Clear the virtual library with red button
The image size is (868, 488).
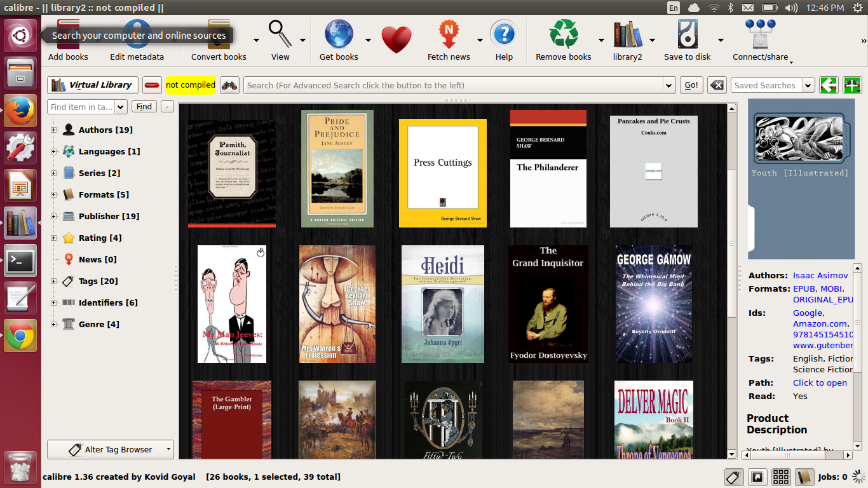(x=152, y=85)
